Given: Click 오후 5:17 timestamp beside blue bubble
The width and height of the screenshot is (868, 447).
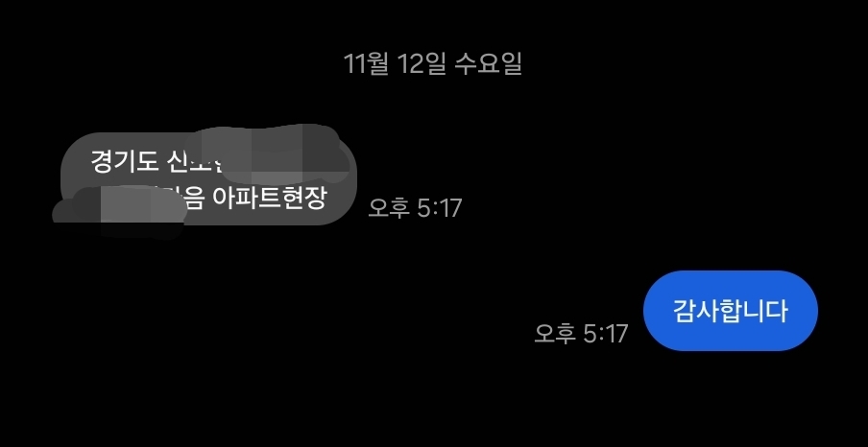Looking at the screenshot, I should 581,334.
